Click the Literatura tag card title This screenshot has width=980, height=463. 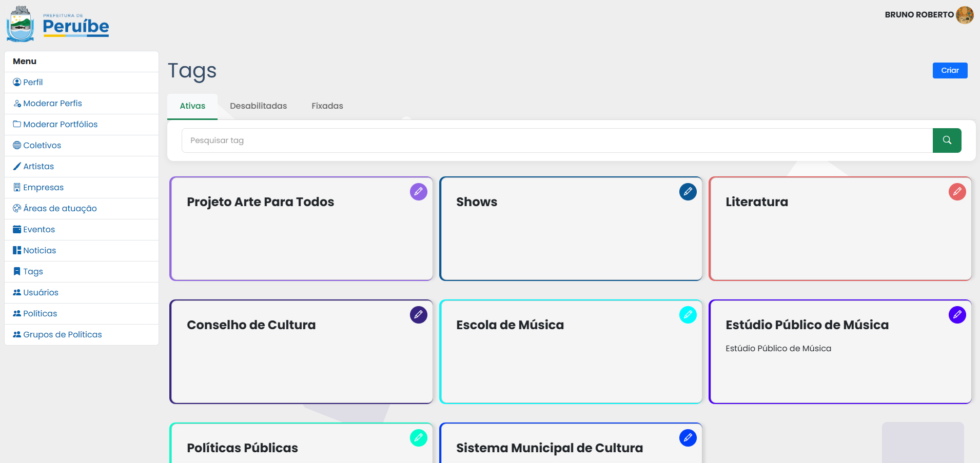coord(757,202)
